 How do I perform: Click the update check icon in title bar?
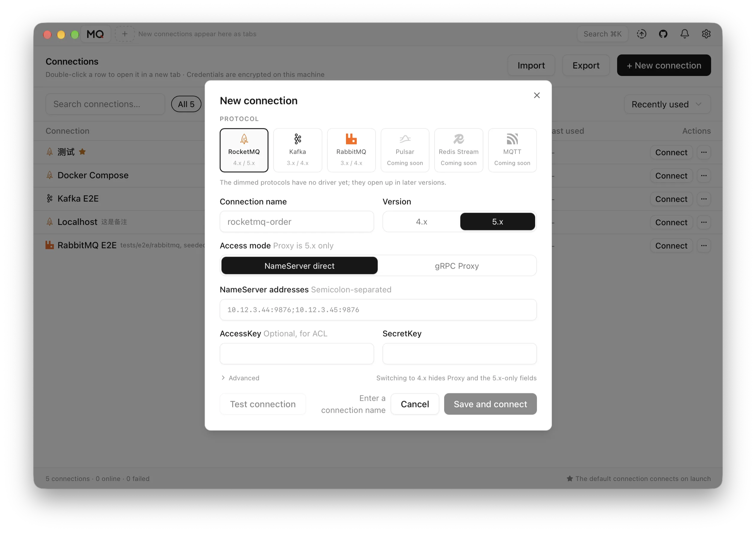point(641,34)
